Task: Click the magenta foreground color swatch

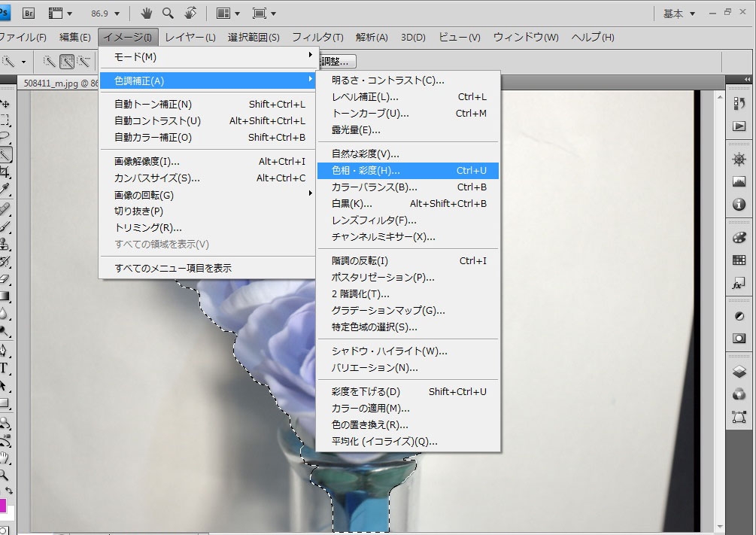Action: (x=2, y=505)
